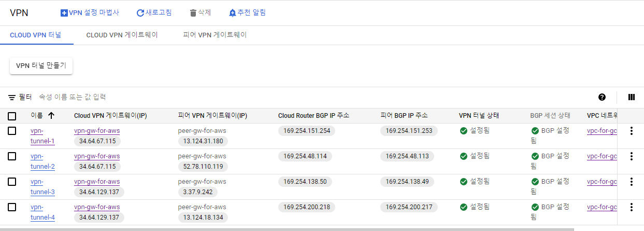
Task: Switch to 피어 VPN 게이트웨이 tab
Action: coord(215,35)
